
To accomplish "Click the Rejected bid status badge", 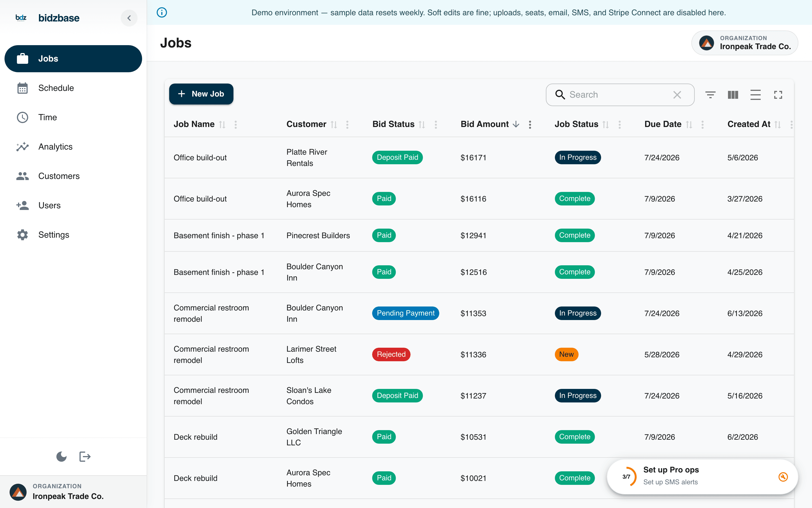I will 391,354.
